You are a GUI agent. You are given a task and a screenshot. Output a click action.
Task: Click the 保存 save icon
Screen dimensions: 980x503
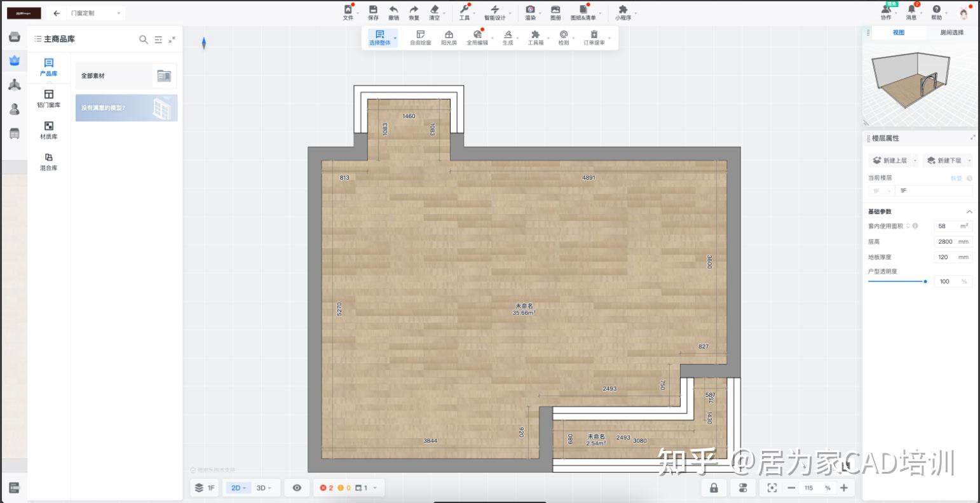(x=373, y=10)
